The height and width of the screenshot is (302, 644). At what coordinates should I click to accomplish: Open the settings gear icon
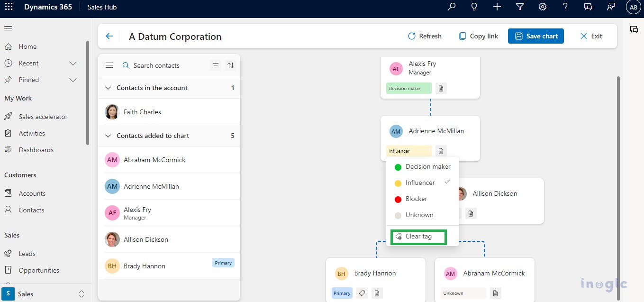pyautogui.click(x=543, y=7)
